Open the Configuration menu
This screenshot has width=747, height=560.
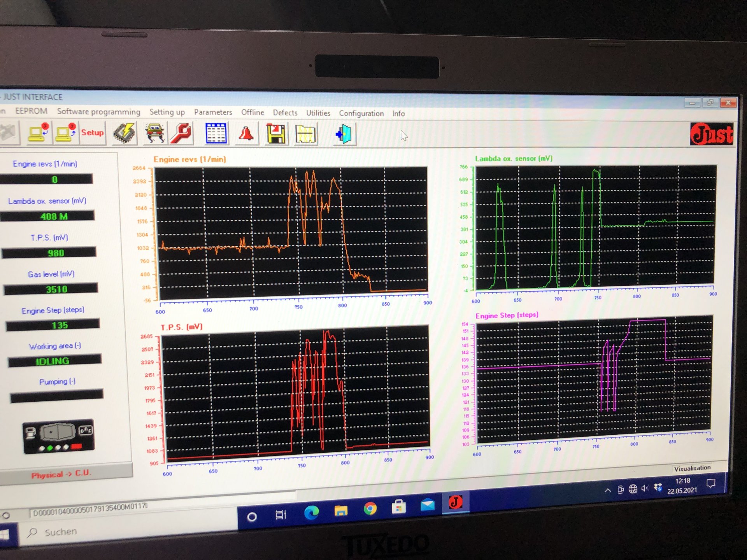361,114
